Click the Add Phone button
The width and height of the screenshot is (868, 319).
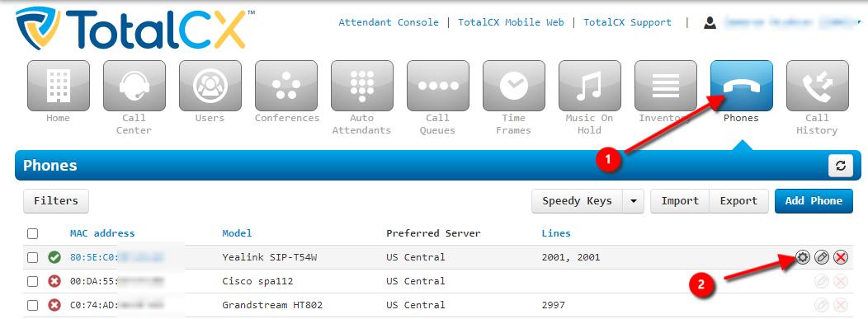[814, 201]
